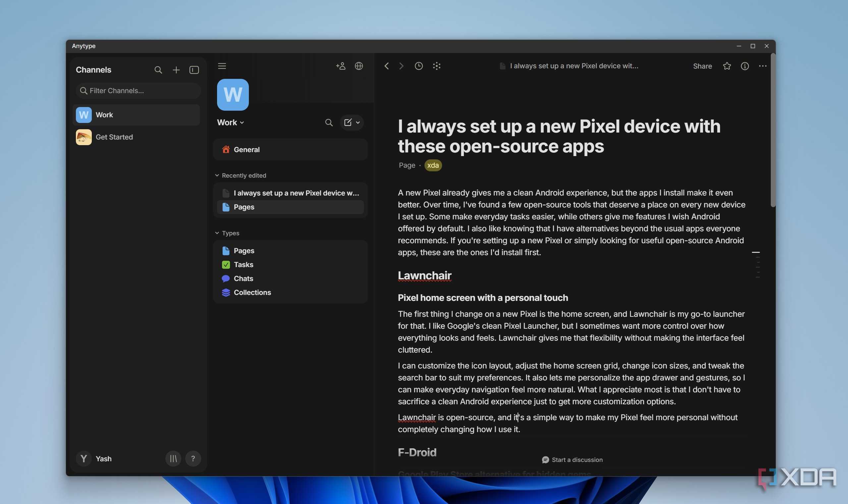Screen dimensions: 848x504
Task: Collapse the Recently edited section
Action: pos(241,176)
